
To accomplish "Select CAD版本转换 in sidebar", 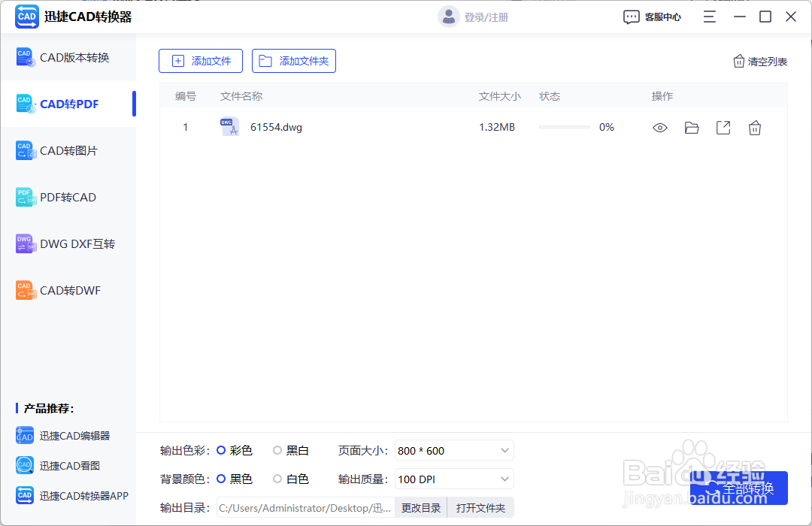I will (x=68, y=57).
